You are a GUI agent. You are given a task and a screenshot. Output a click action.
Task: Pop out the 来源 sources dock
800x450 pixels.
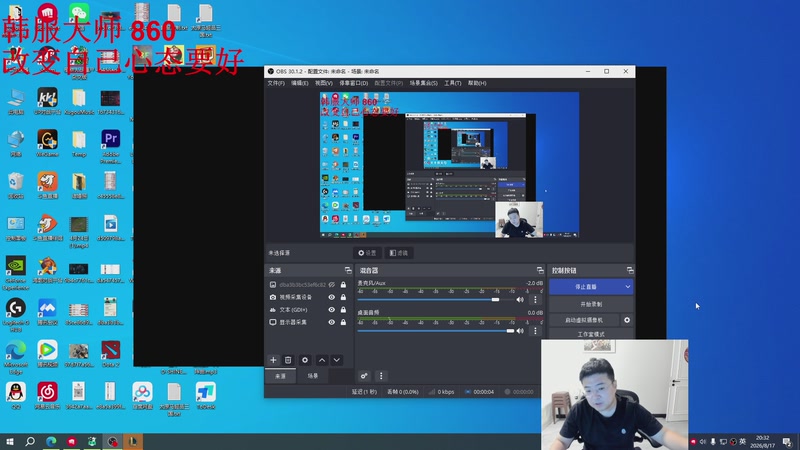pyautogui.click(x=348, y=270)
